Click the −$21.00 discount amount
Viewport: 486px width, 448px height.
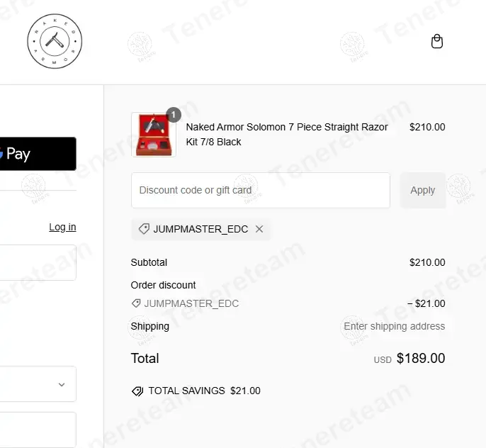point(426,303)
